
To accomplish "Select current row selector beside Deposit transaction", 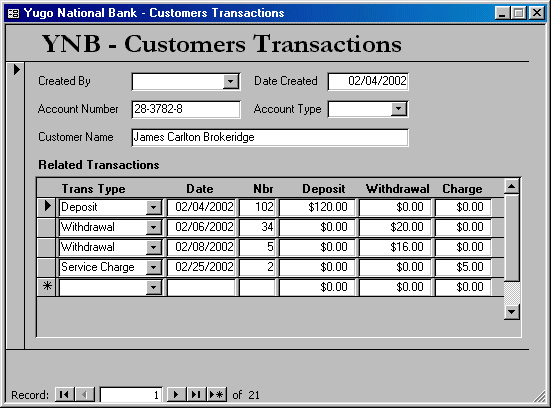I will pos(47,206).
